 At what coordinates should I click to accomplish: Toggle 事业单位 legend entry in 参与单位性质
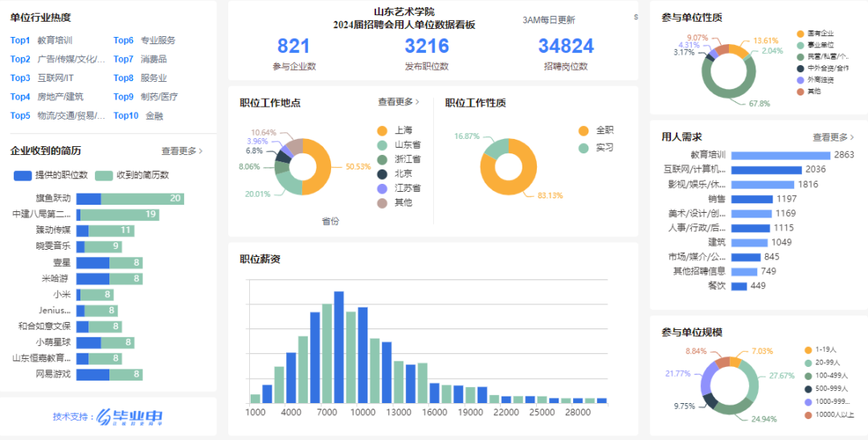tap(816, 45)
